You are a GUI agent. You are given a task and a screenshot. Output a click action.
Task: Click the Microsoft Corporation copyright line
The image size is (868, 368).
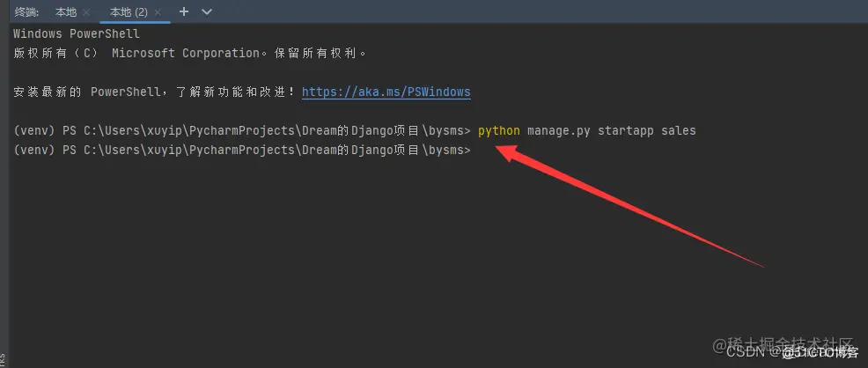pos(189,54)
